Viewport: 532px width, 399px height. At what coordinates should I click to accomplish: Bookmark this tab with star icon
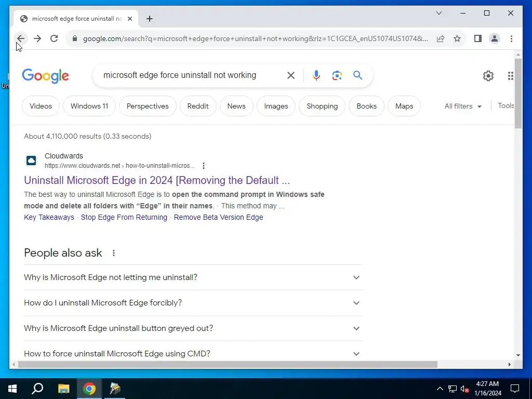457,38
